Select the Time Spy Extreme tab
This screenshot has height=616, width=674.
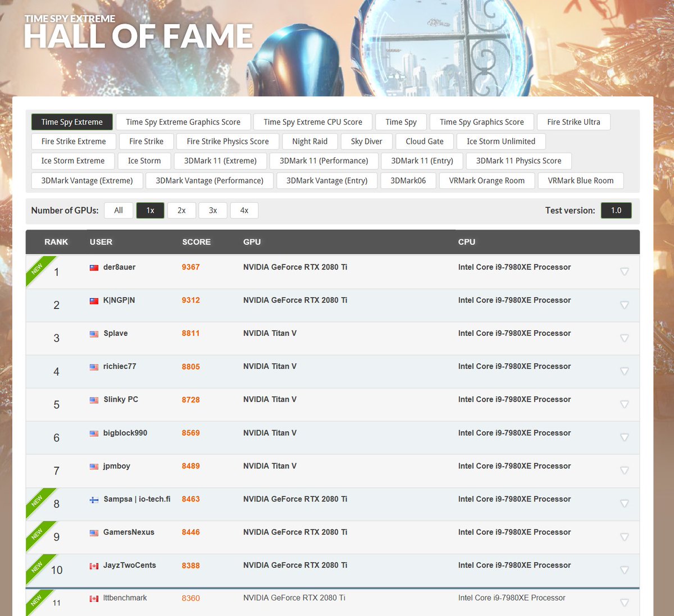point(72,122)
